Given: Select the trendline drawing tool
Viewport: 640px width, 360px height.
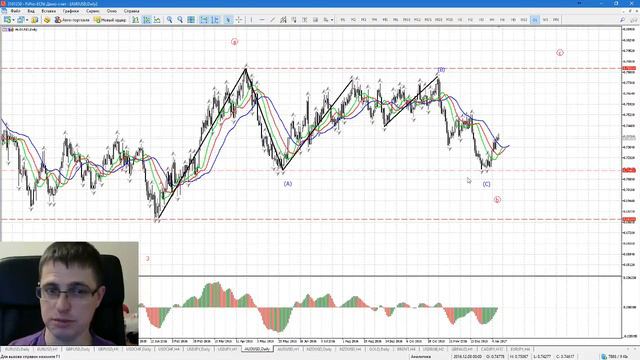Looking at the screenshot, I should pos(272,20).
